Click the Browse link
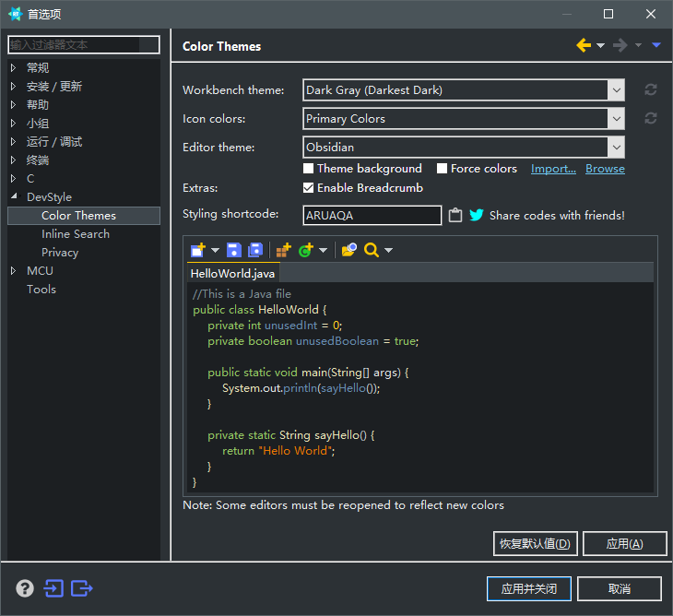 (x=605, y=169)
